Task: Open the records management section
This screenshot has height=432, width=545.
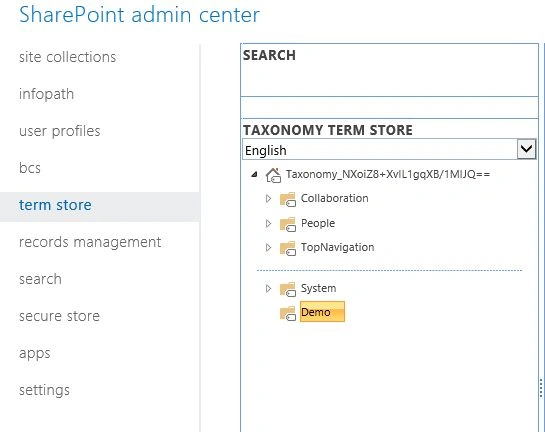Action: pos(90,242)
